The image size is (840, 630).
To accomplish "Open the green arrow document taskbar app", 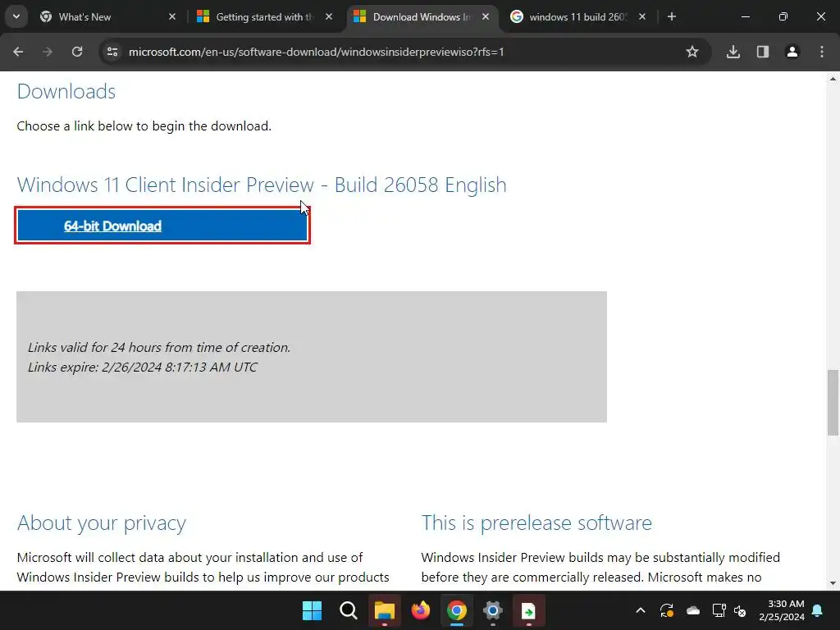I will coord(528,610).
